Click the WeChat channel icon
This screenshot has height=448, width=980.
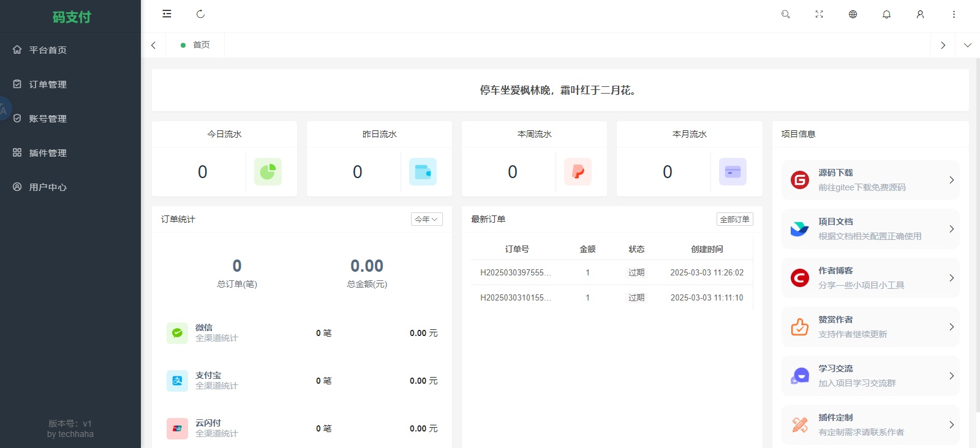tap(177, 333)
